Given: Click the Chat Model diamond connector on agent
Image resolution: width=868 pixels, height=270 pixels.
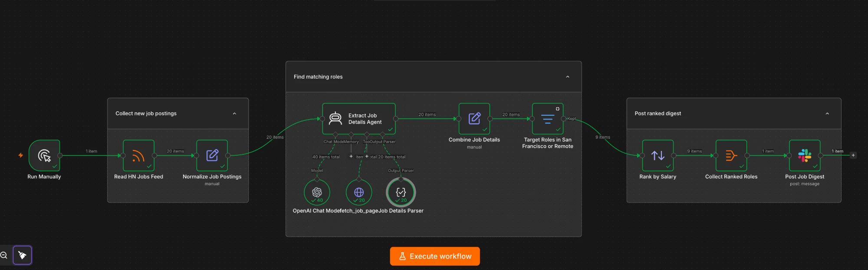Looking at the screenshot, I should click(x=335, y=134).
